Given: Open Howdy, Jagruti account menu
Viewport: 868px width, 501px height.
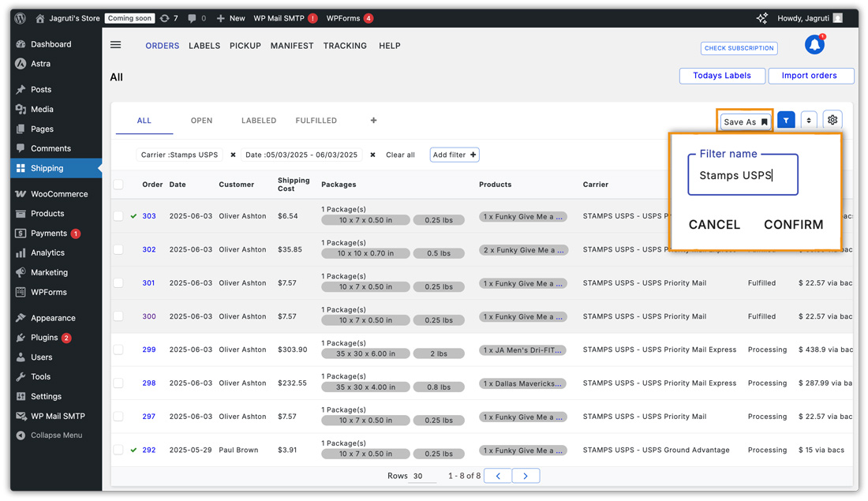Looking at the screenshot, I should (x=810, y=18).
